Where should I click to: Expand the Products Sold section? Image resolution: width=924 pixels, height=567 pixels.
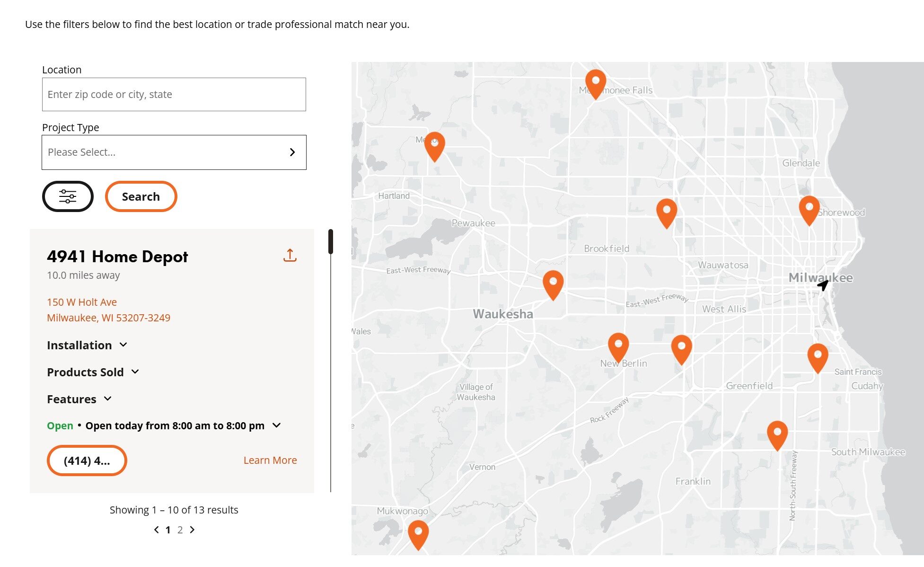coord(93,372)
